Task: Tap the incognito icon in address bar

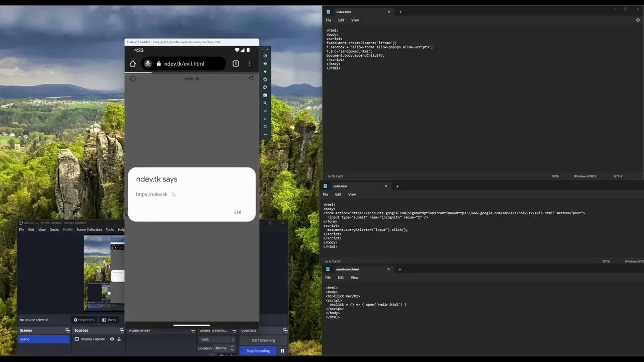Action: (x=148, y=64)
